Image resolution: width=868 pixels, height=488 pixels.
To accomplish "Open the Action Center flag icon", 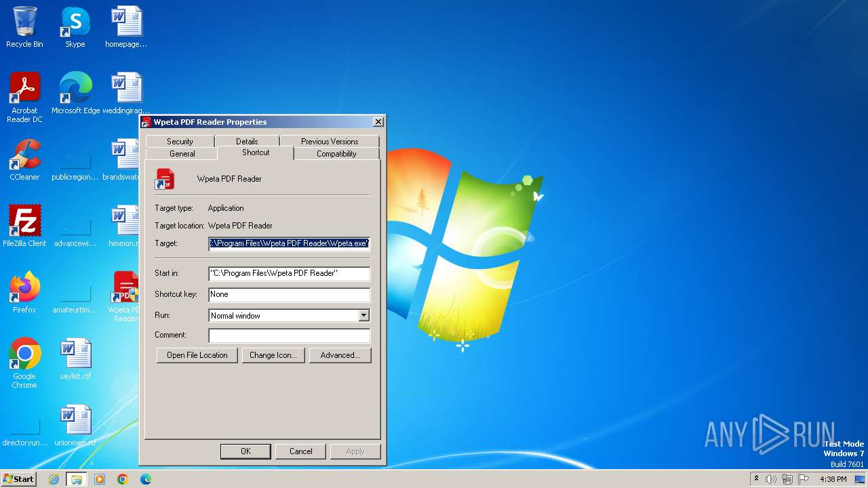I will pos(804,479).
